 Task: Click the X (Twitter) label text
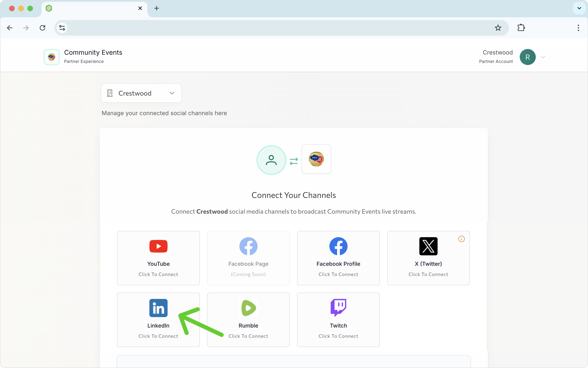428,264
